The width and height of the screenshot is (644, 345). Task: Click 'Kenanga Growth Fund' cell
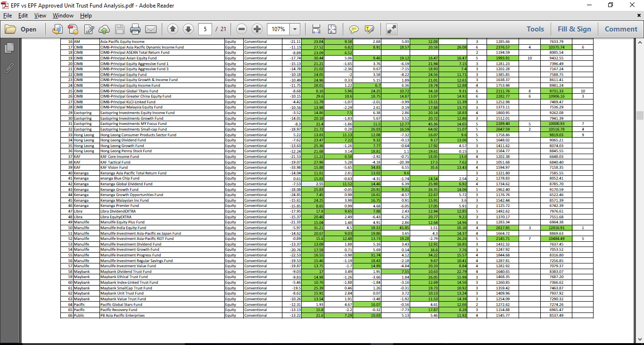(x=162, y=189)
